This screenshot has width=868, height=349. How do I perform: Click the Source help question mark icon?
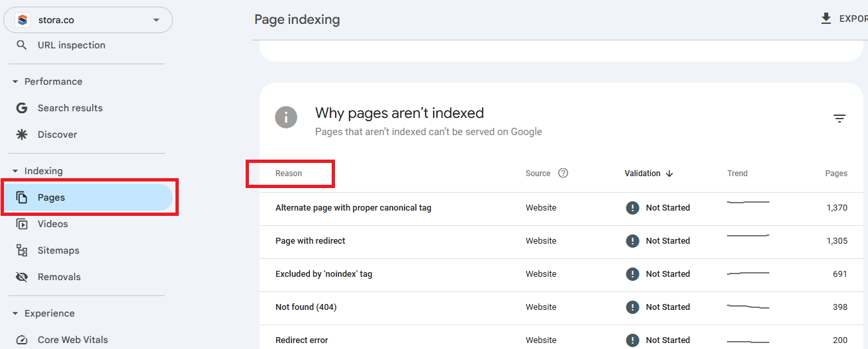[563, 174]
